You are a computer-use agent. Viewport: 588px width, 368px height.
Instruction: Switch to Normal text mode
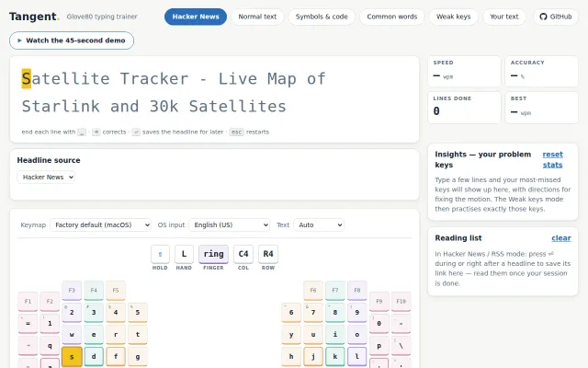tap(257, 17)
